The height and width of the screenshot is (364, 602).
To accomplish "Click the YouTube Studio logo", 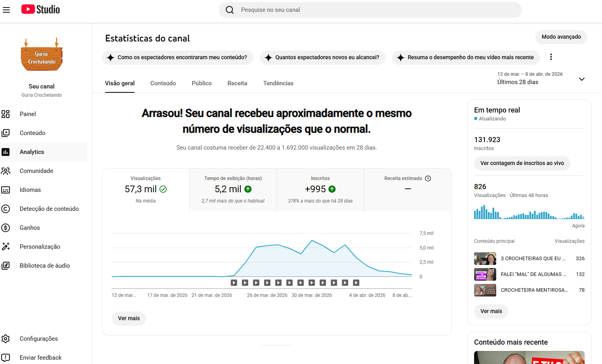I will pos(41,9).
